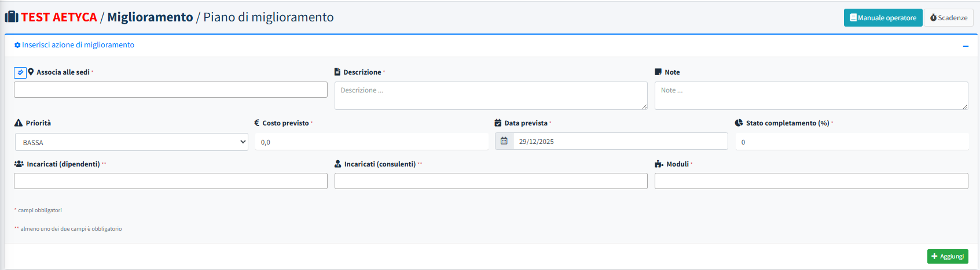Click the location pin icon beside Associa alle sedi
The width and height of the screenshot is (980, 270).
31,72
